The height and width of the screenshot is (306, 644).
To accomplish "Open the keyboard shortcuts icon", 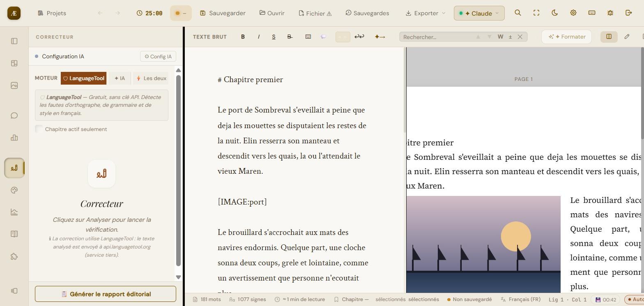I will point(592,13).
